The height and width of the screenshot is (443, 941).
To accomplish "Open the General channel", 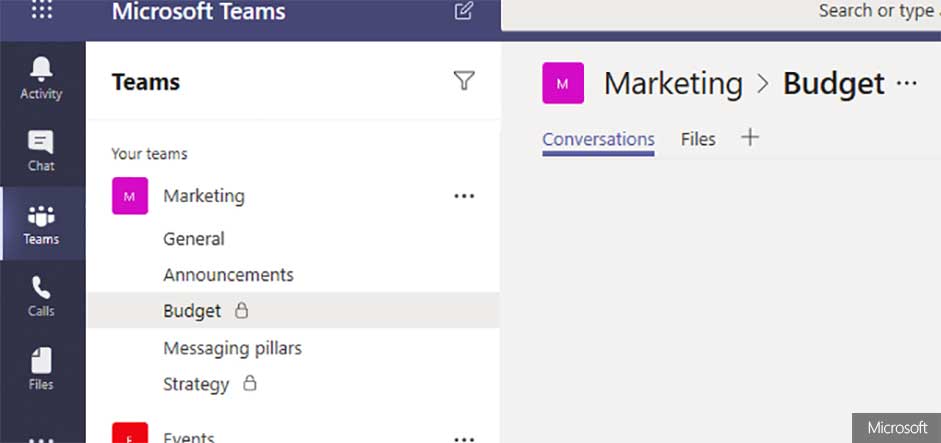I will [x=194, y=239].
